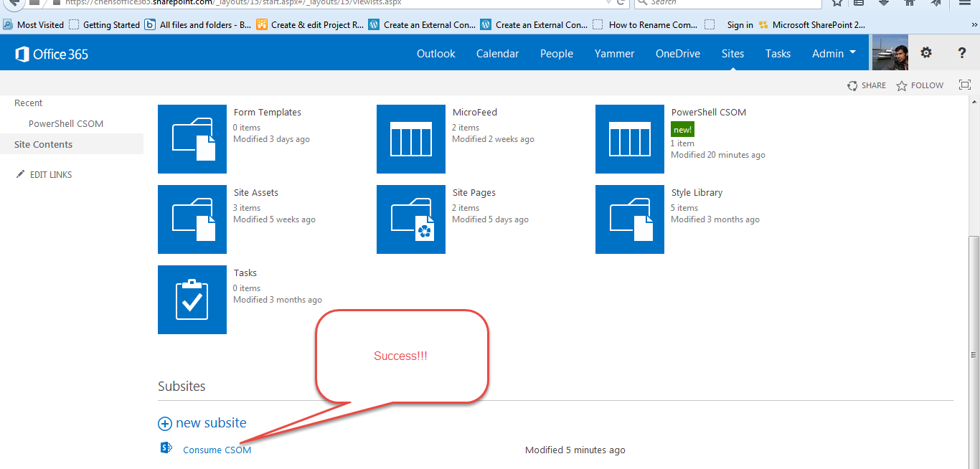Screen dimensions: 980x469
Task: Follow this site with the star FOLLOW button
Action: point(920,85)
